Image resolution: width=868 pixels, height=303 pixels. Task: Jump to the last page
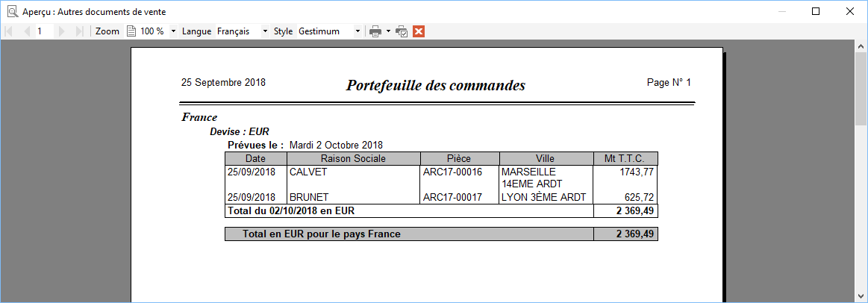pos(79,31)
